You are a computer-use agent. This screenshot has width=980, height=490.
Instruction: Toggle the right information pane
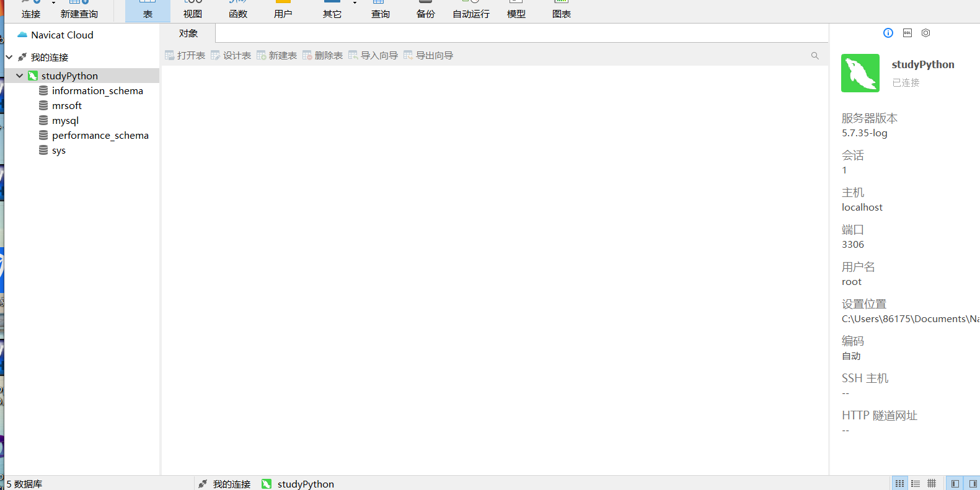point(973,483)
